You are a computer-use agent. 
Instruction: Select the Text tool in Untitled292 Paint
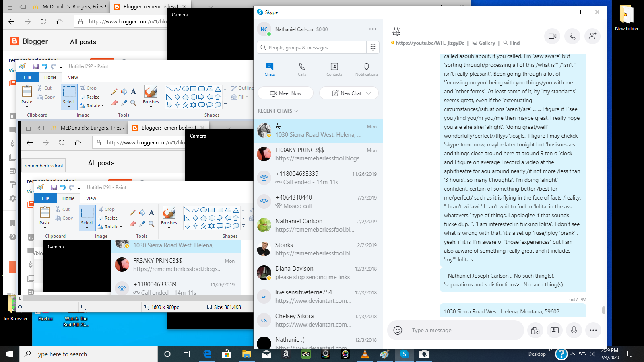click(134, 92)
